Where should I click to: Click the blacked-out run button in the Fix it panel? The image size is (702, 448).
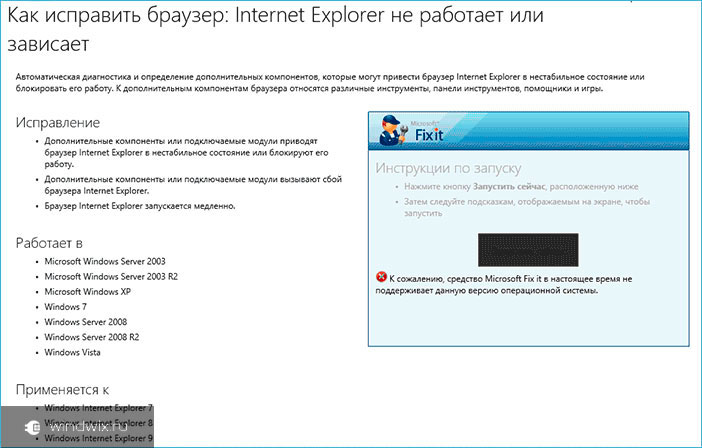pyautogui.click(x=528, y=250)
